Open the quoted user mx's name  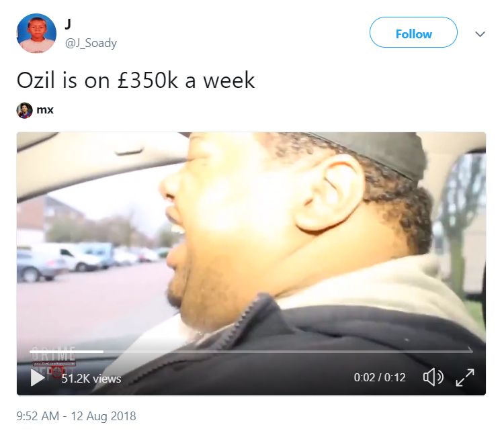45,110
